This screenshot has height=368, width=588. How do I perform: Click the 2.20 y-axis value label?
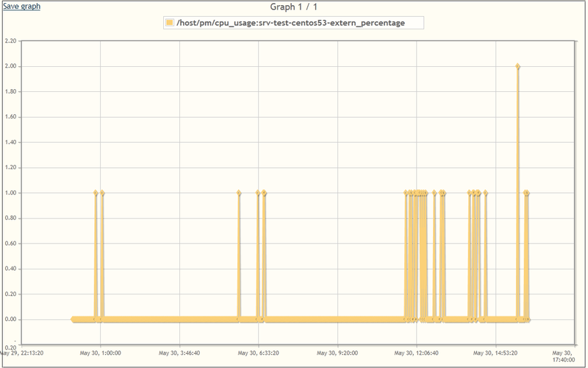pos(10,41)
